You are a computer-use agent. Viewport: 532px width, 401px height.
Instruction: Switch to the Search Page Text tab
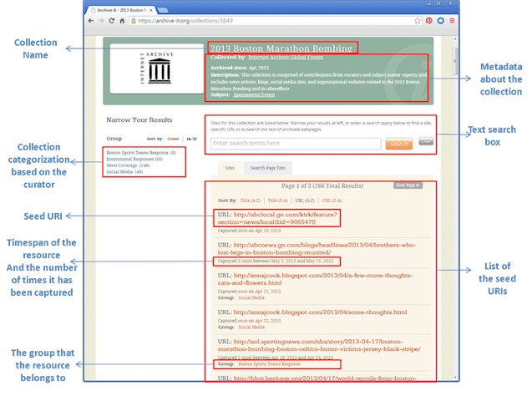click(268, 168)
